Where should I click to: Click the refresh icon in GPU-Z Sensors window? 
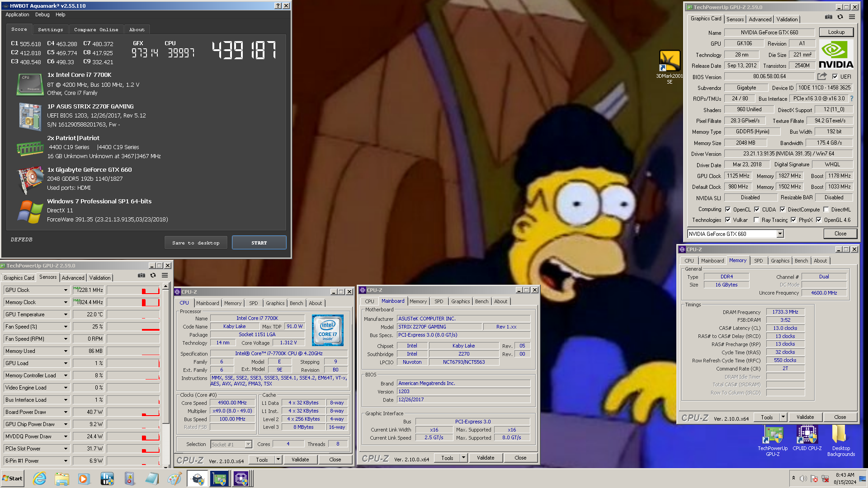click(153, 275)
